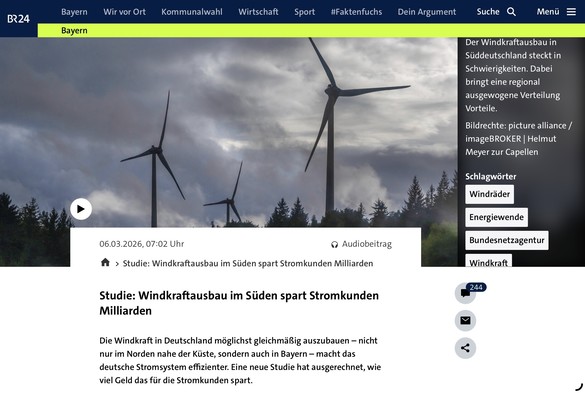Click the breadcrumb article title link

pos(248,263)
